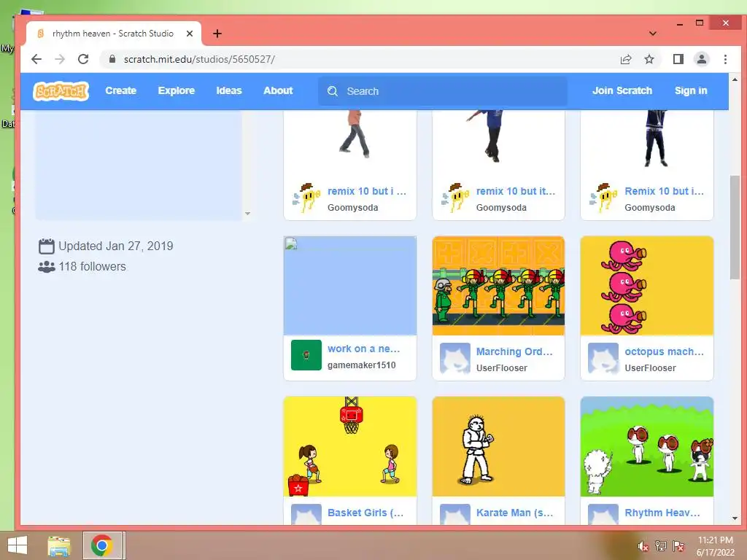This screenshot has width=747, height=560.
Task: Click gamemaker1510 green avatar
Action: coord(306,355)
